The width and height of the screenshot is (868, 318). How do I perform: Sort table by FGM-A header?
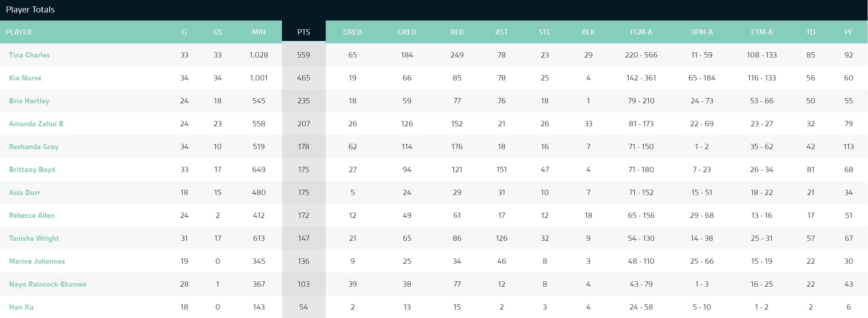tap(641, 32)
